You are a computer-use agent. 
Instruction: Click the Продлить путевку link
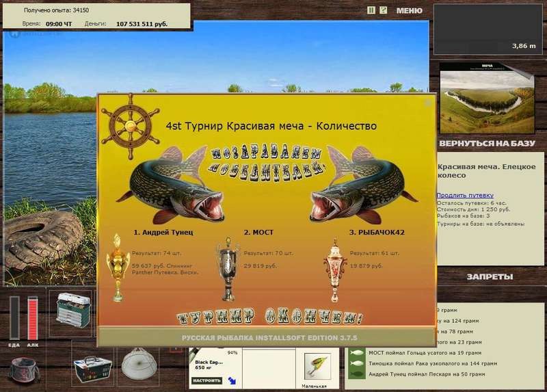click(465, 195)
